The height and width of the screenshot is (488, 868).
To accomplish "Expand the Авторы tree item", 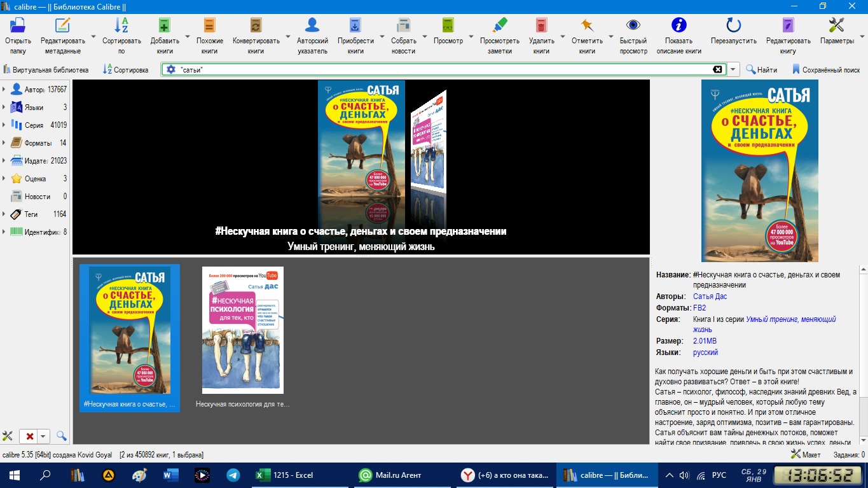I will (4, 90).
